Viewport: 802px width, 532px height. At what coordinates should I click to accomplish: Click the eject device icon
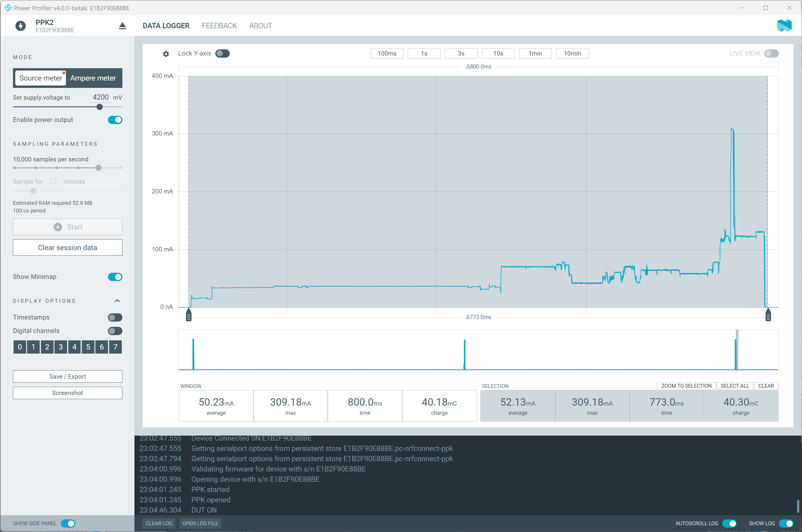click(123, 26)
